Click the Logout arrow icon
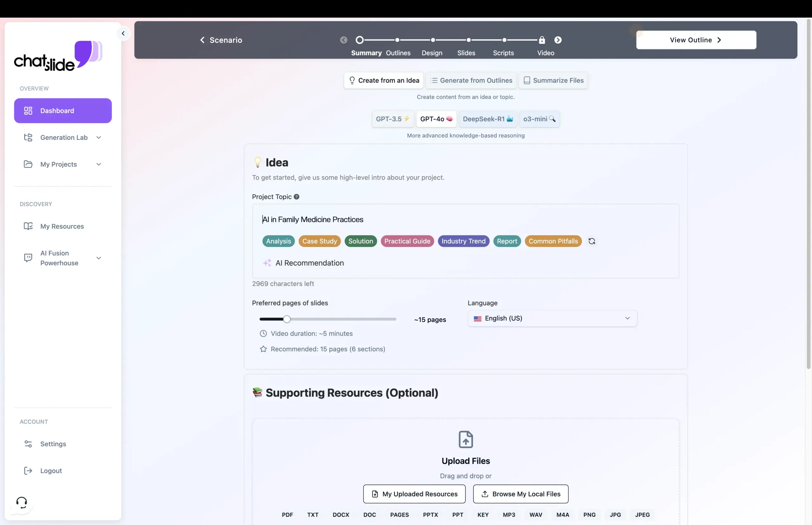The image size is (812, 525). pos(28,471)
